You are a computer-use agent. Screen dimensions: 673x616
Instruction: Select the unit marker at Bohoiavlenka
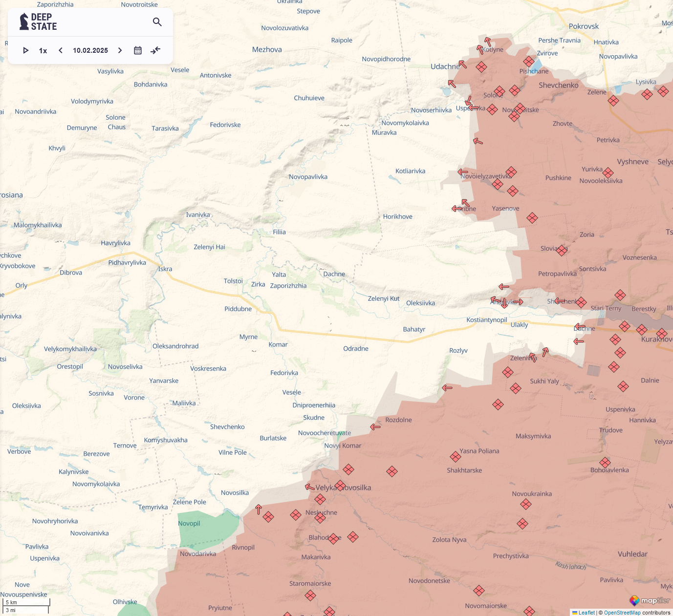[605, 462]
